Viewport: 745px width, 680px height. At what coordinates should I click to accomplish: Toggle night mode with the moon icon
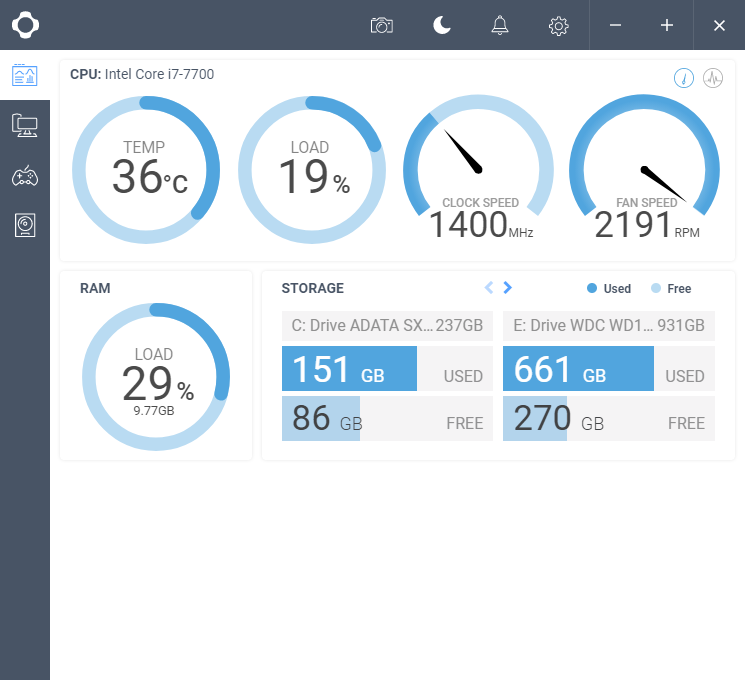click(442, 25)
